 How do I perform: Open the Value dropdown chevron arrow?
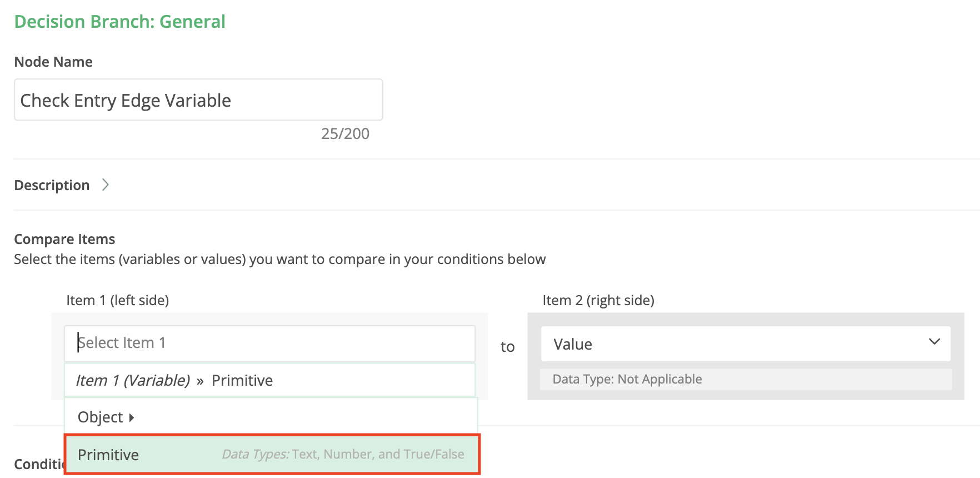934,342
